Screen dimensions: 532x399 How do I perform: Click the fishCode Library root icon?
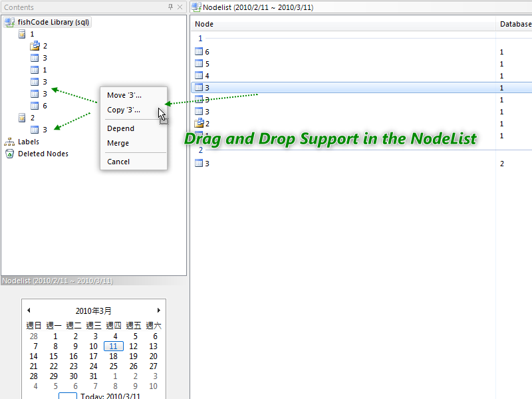pos(9,23)
